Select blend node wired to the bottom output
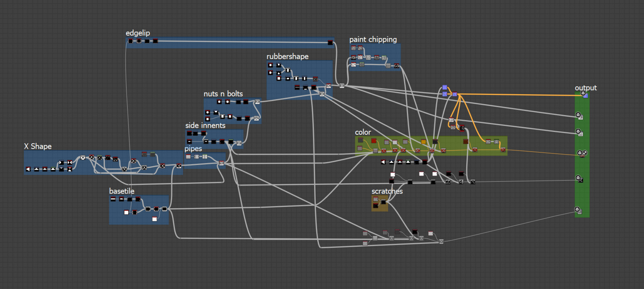The image size is (644, 289). 441,242
